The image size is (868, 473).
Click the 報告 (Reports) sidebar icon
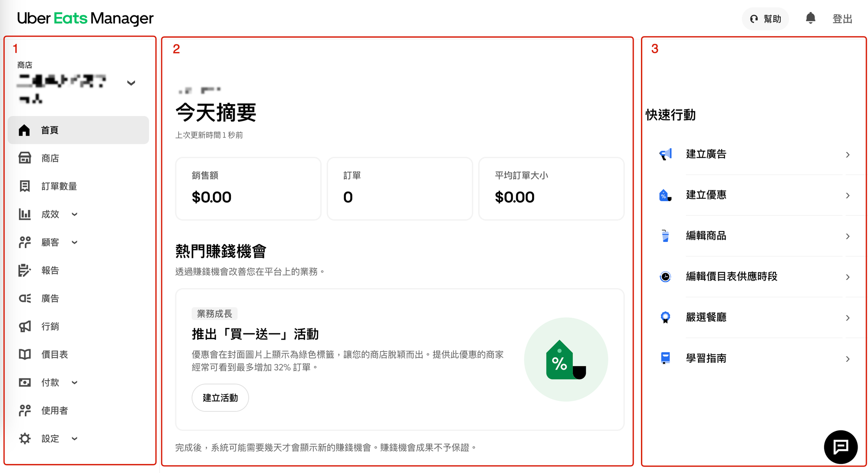pyautogui.click(x=25, y=270)
